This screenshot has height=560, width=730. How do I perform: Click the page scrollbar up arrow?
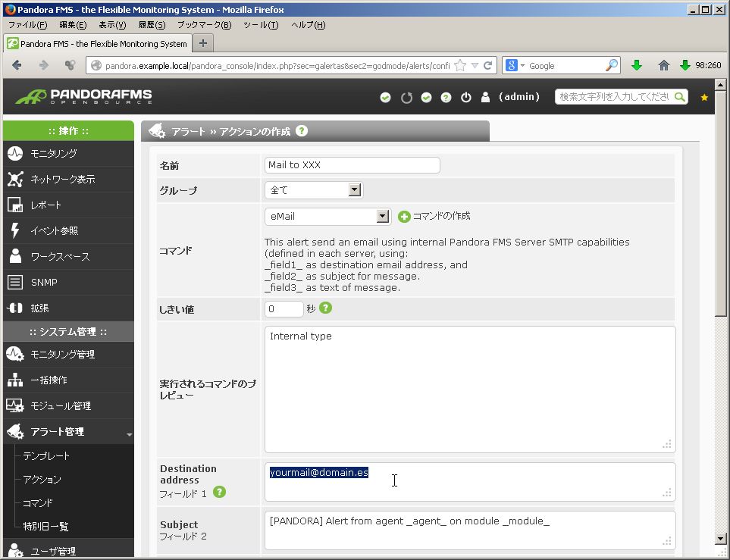pyautogui.click(x=720, y=85)
